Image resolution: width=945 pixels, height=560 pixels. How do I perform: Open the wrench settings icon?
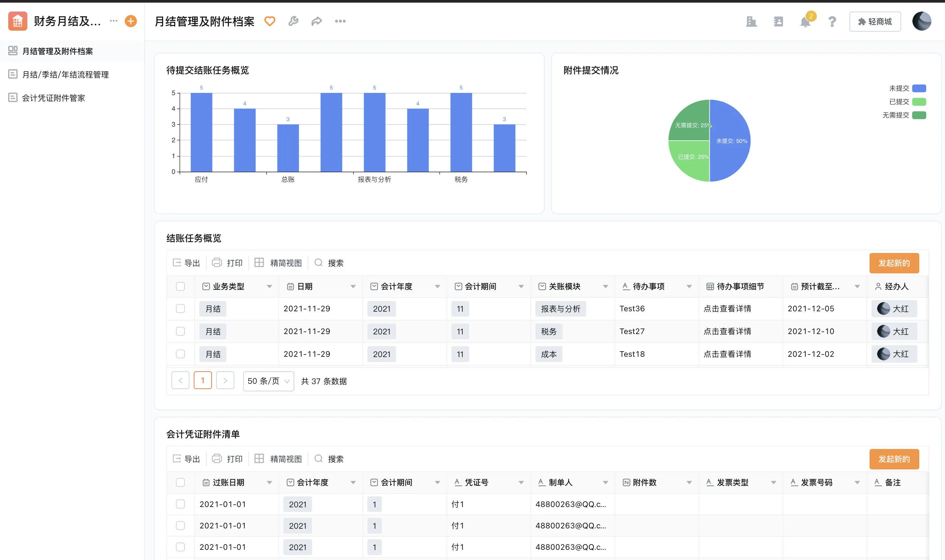tap(293, 21)
